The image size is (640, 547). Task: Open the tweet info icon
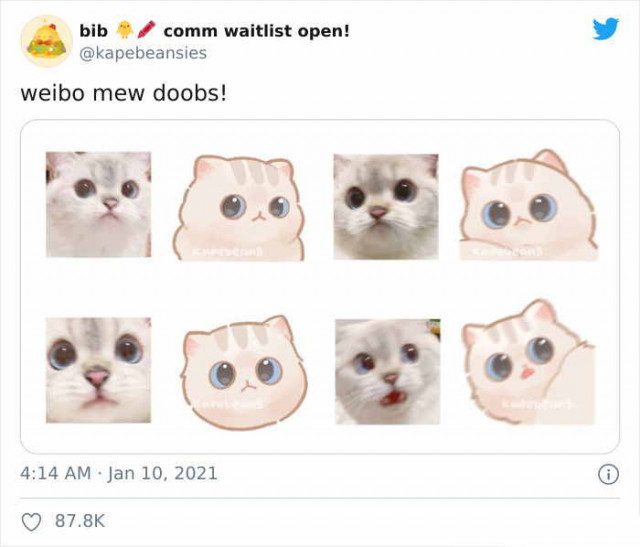point(608,474)
